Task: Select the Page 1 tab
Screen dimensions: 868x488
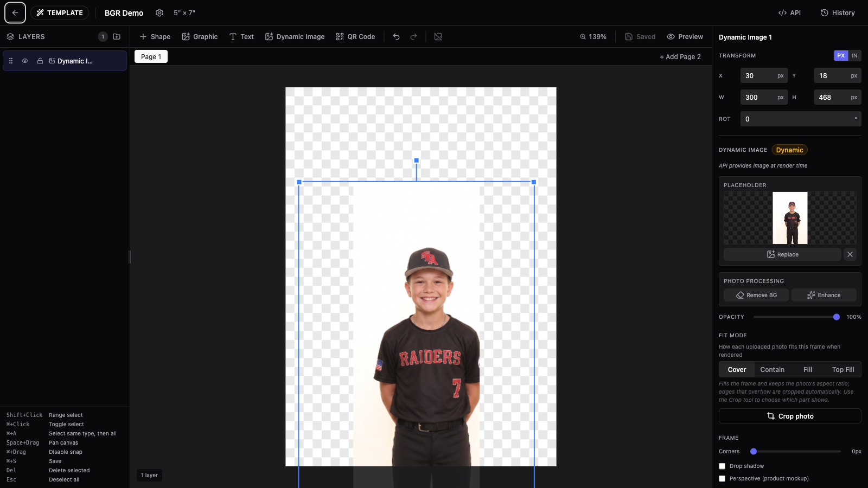Action: coord(151,56)
